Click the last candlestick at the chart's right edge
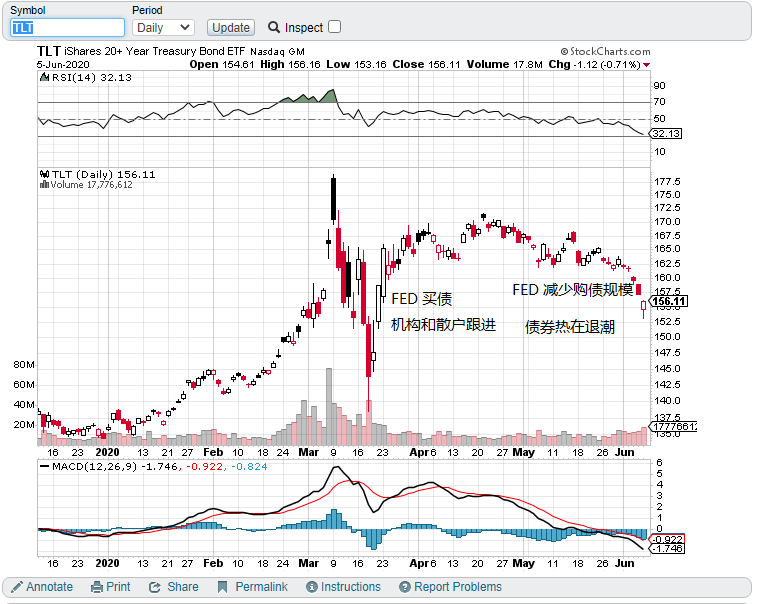Screen dimensions: 760x604 click(644, 307)
